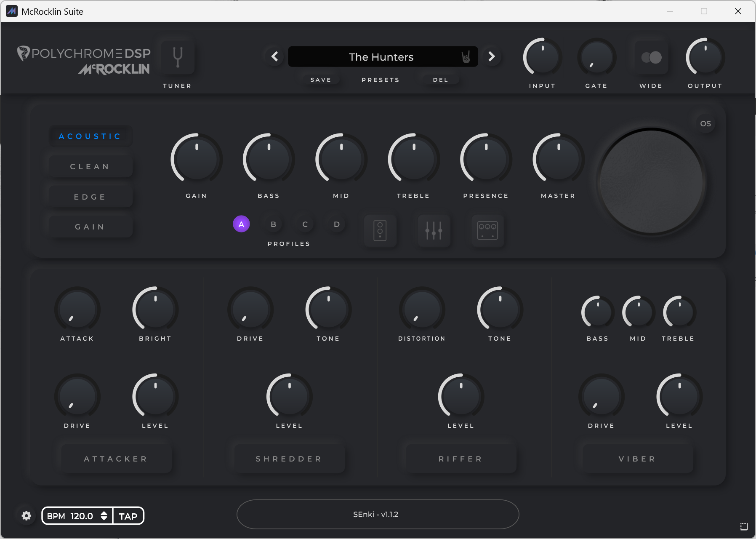Select profile D
756x539 pixels.
coord(336,224)
